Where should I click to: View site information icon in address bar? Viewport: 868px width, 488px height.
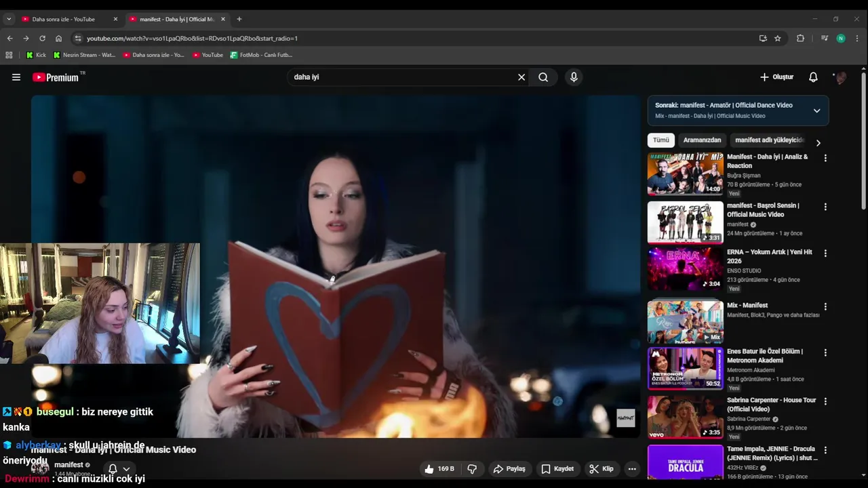click(x=77, y=39)
